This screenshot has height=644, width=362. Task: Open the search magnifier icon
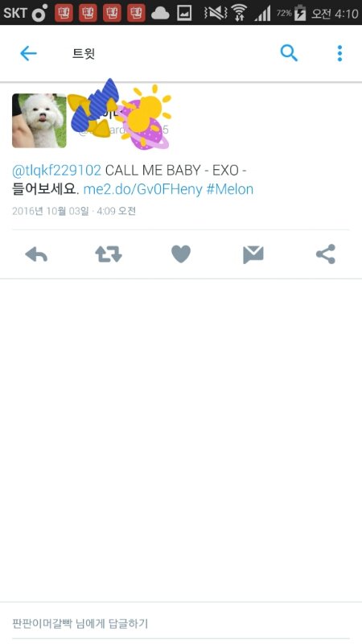point(289,53)
